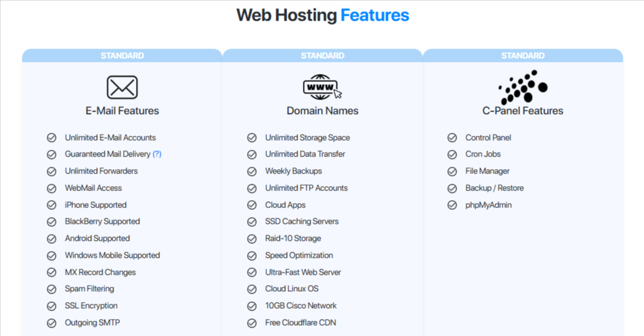The height and width of the screenshot is (336, 644).
Task: Click the File Manager text
Action: pyautogui.click(x=487, y=171)
